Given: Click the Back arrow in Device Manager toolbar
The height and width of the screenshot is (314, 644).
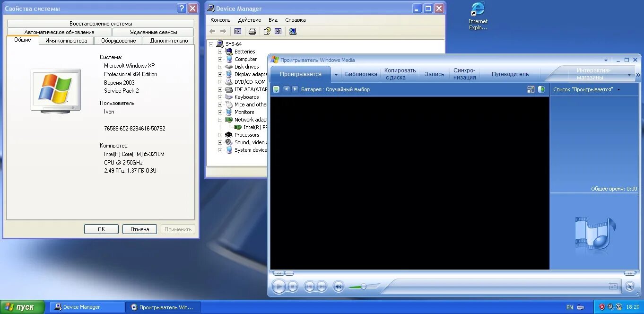Looking at the screenshot, I should pos(212,31).
